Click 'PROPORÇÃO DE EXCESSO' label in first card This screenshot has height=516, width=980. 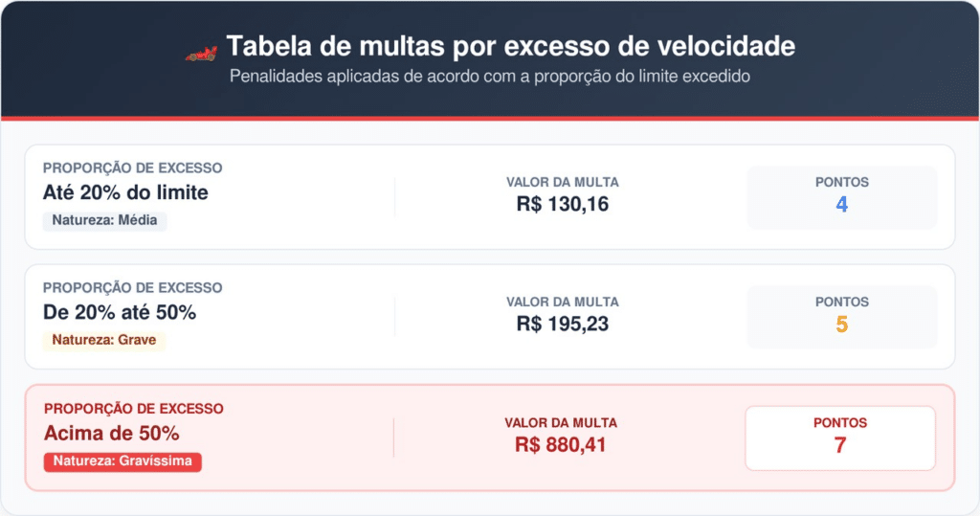133,168
